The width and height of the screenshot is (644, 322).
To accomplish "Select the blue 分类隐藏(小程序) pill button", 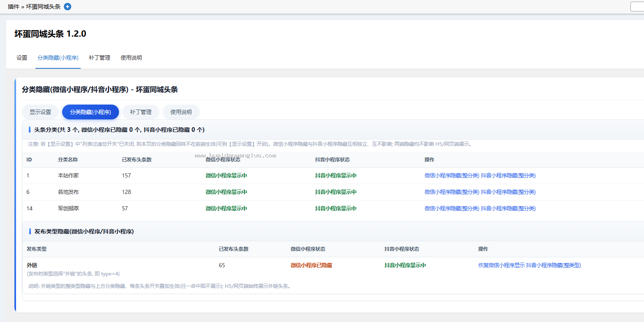I will pos(91,112).
